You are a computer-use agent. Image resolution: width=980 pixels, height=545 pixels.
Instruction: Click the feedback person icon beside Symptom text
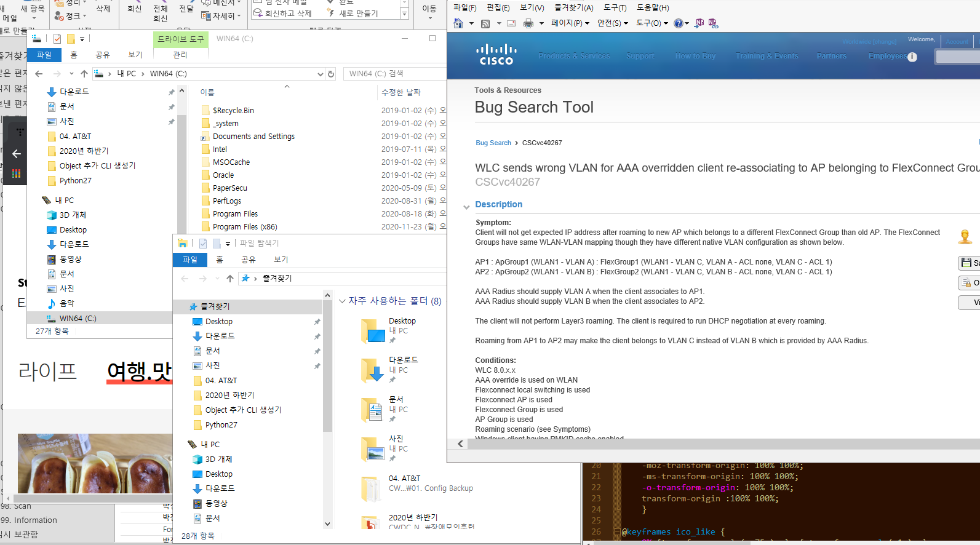(965, 237)
